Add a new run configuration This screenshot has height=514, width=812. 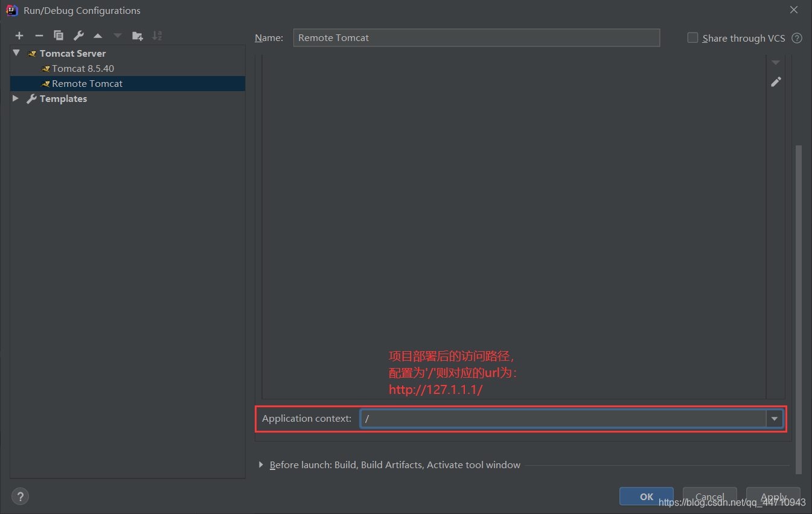coord(19,36)
